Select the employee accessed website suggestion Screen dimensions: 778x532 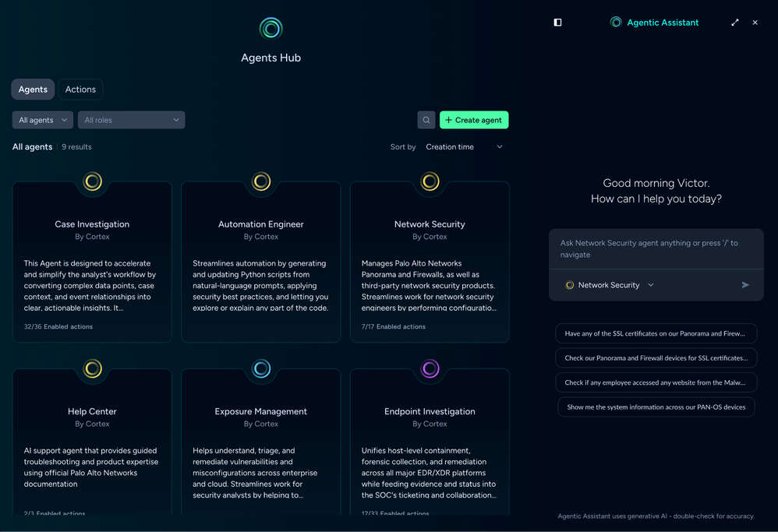click(x=656, y=382)
